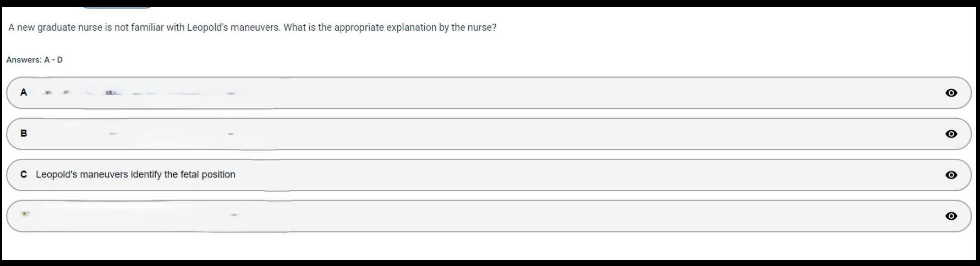Show the last answer with its eye icon
This screenshot has height=266, width=980.
point(951,216)
